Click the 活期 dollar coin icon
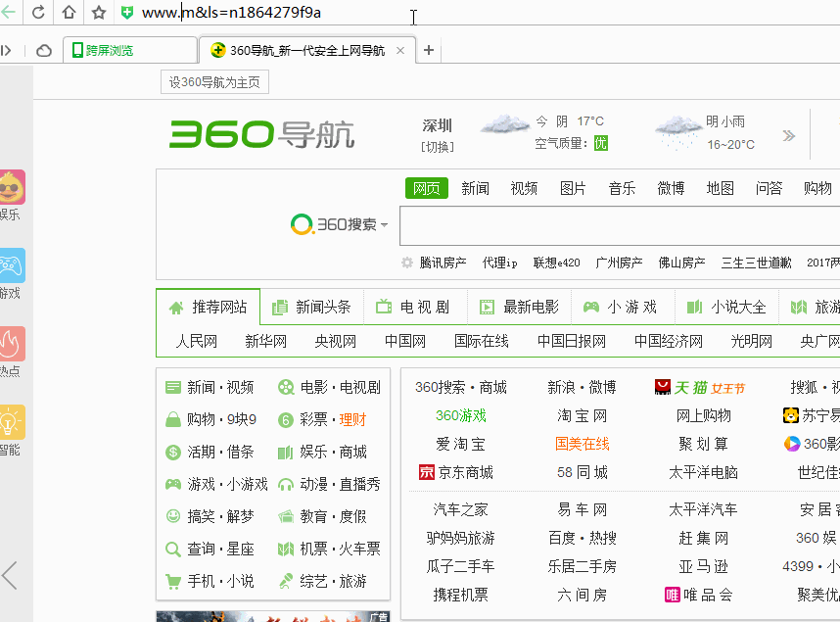The image size is (840, 622). (173, 452)
